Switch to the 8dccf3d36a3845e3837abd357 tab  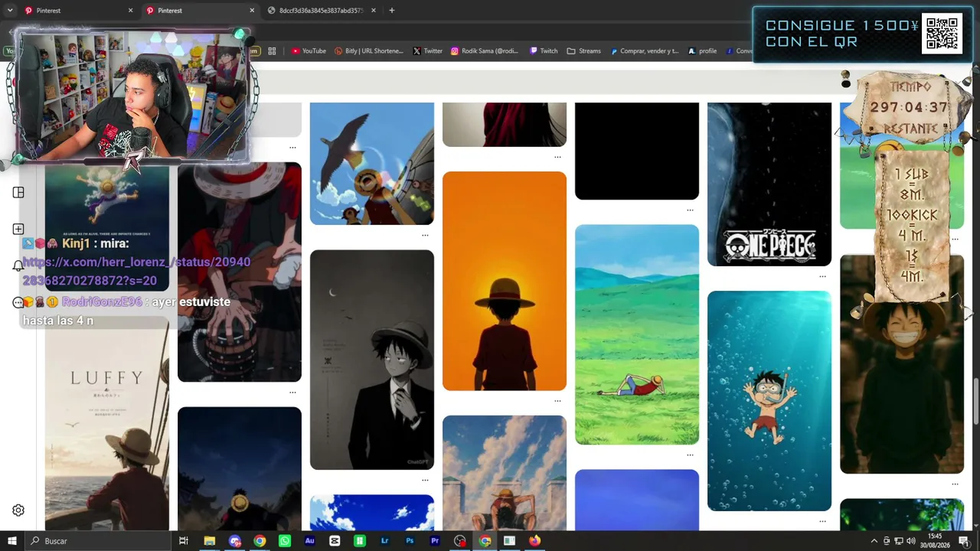point(322,11)
